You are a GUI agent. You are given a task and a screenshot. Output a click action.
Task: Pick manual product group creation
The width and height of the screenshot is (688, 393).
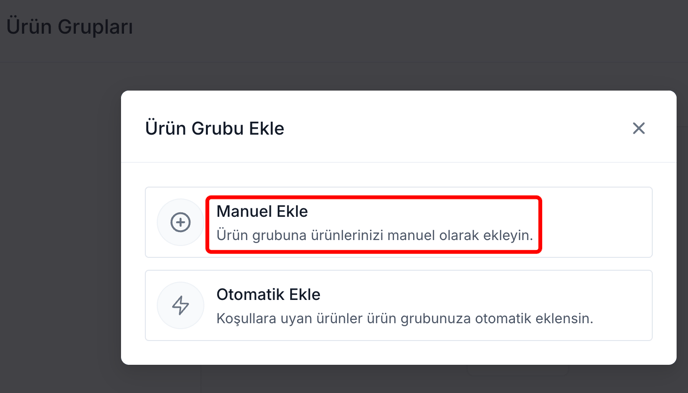tap(398, 222)
